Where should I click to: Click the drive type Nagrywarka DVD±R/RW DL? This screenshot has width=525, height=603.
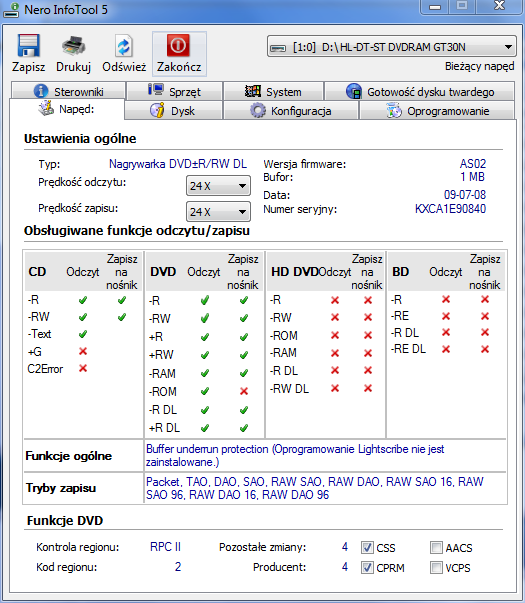pos(178,164)
